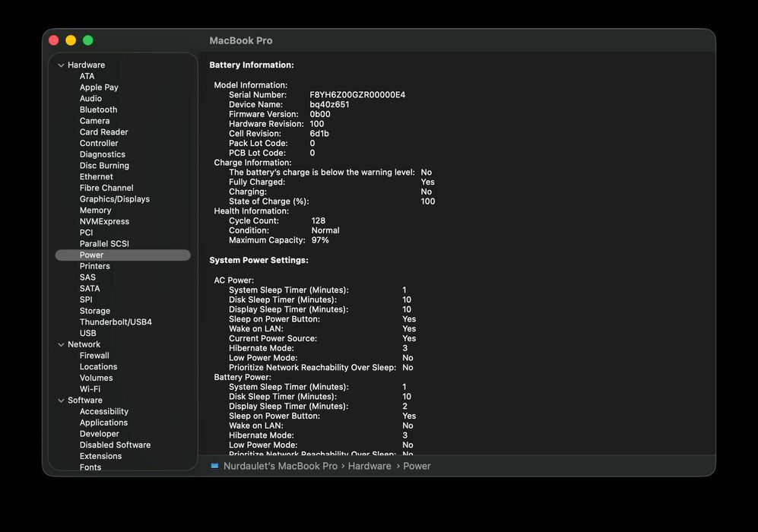Click the serial number F8YH6Z00GZR00000E4
The width and height of the screenshot is (758, 532).
point(357,95)
